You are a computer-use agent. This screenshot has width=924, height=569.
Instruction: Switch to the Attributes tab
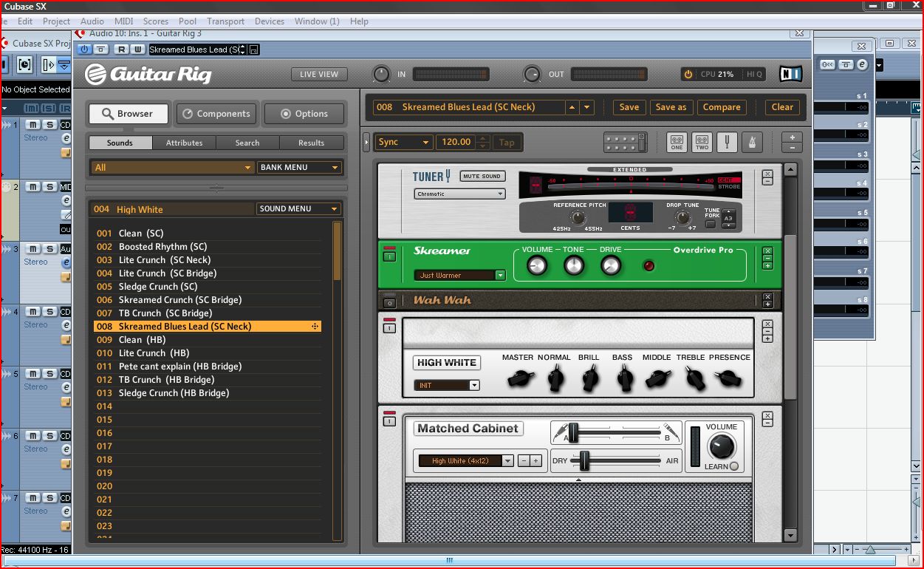185,143
